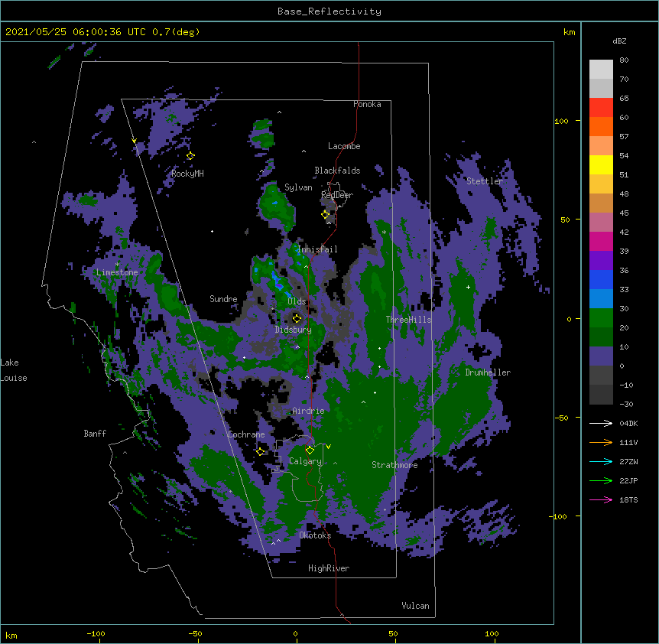Click the white plus marker west of Stettler region
The height and width of the screenshot is (644, 659).
tap(468, 287)
